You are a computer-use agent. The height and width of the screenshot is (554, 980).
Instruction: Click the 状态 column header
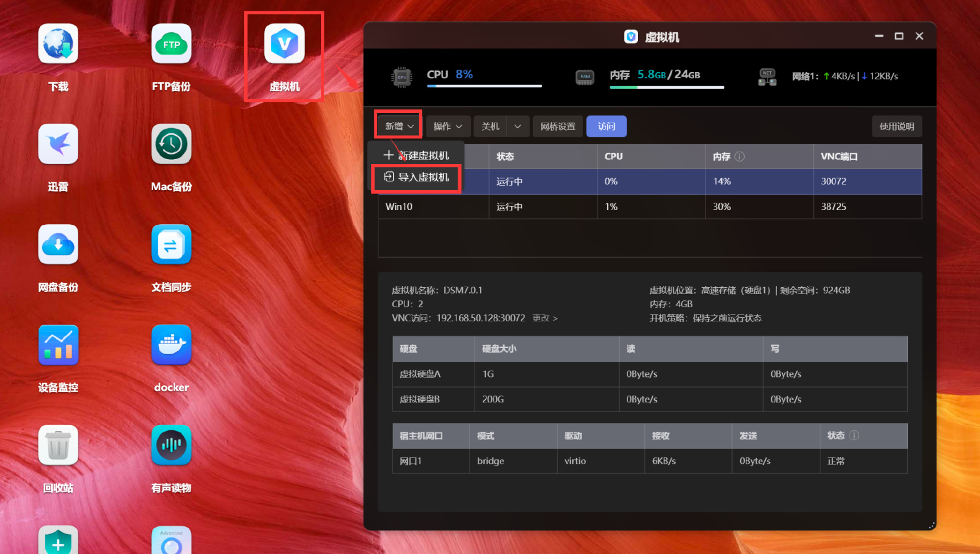click(x=543, y=157)
